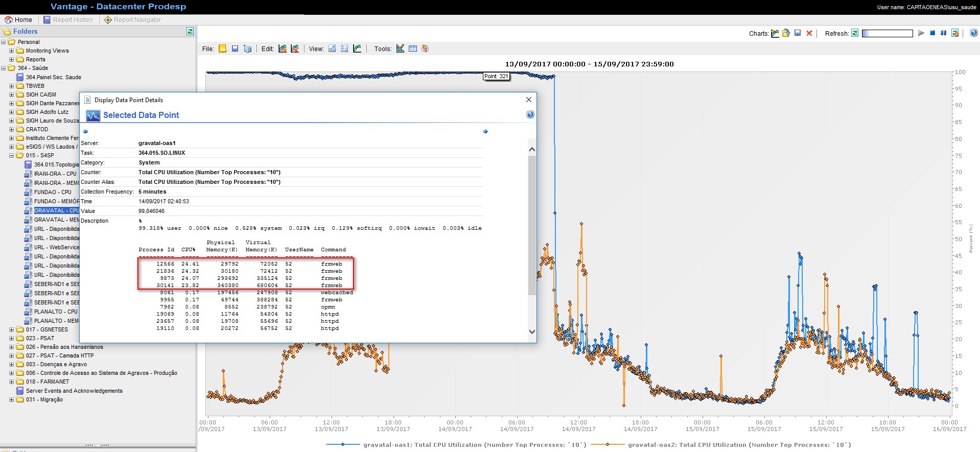Click the View list legend icon

344,49
